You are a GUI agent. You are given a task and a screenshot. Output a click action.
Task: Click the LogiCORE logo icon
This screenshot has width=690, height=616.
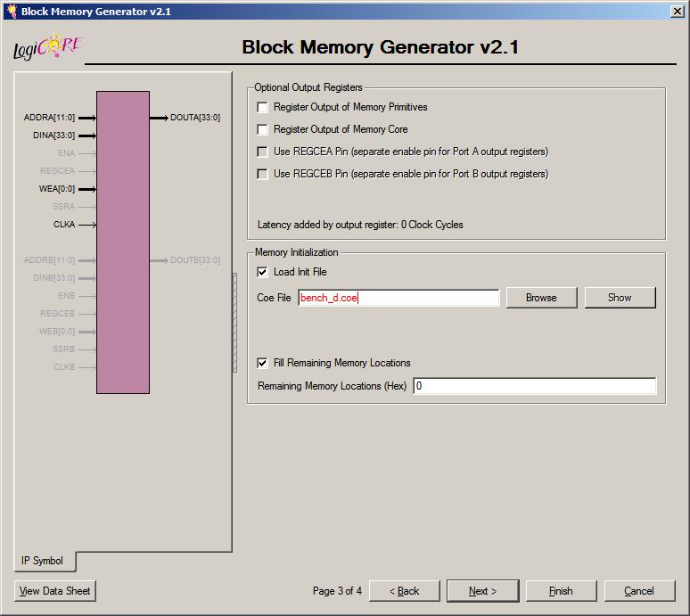point(48,46)
